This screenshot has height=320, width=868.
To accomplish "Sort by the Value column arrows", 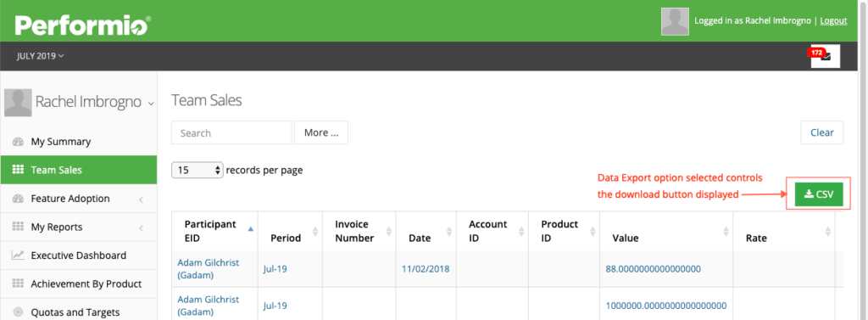I will [x=726, y=231].
